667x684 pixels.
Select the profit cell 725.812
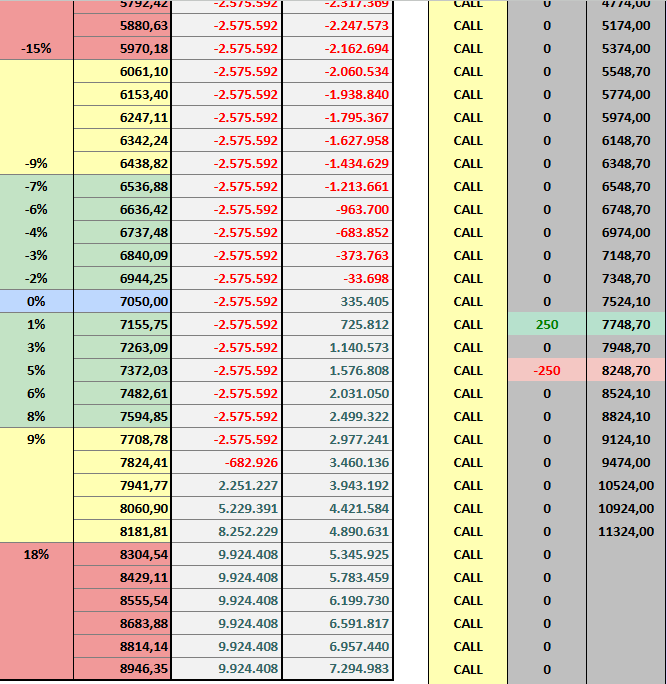pos(338,325)
